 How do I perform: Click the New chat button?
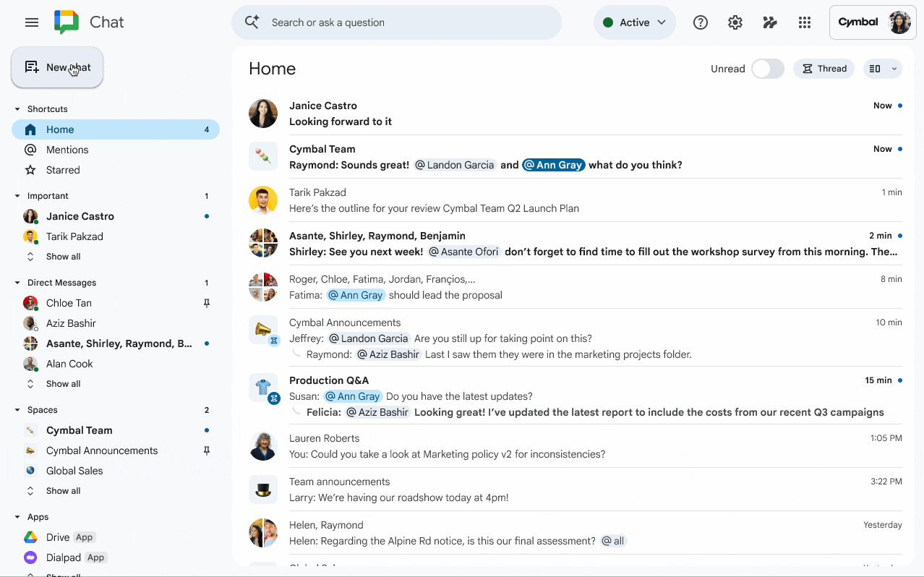[57, 67]
